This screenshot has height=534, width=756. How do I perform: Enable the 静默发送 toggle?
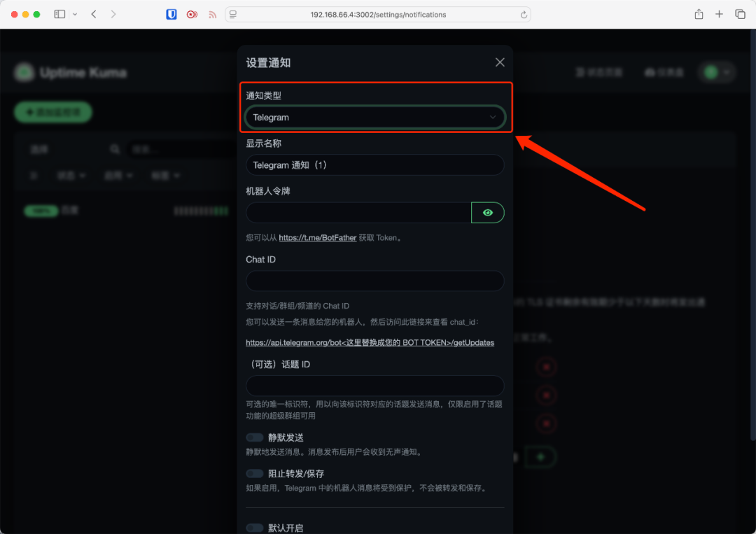255,437
